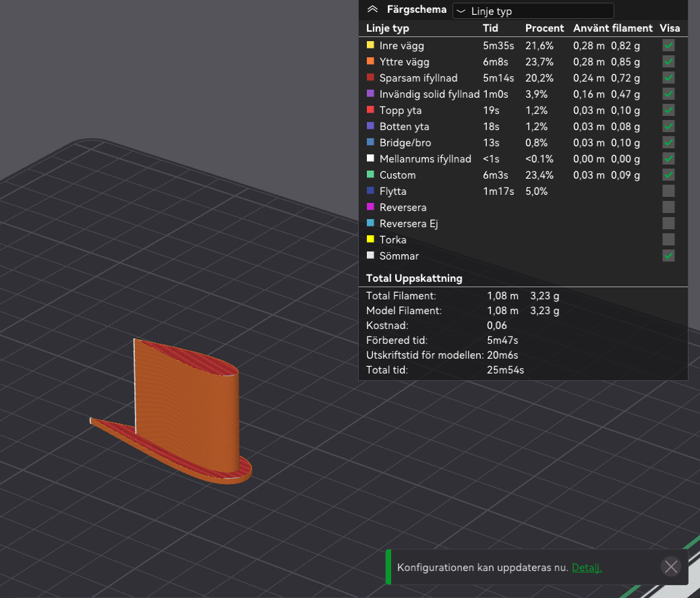The image size is (700, 598).
Task: Click the white Sömmar swatch
Action: tap(370, 255)
